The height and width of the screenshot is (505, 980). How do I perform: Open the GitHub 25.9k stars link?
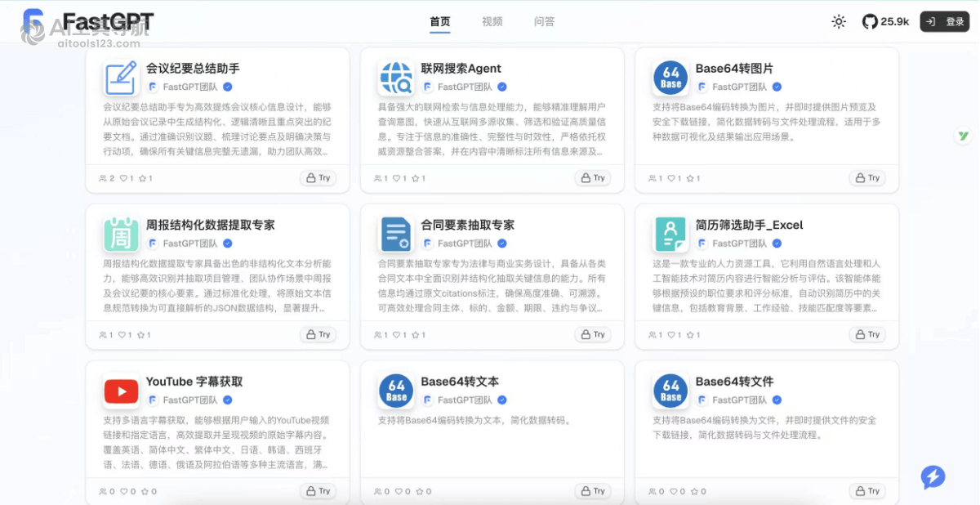click(886, 22)
